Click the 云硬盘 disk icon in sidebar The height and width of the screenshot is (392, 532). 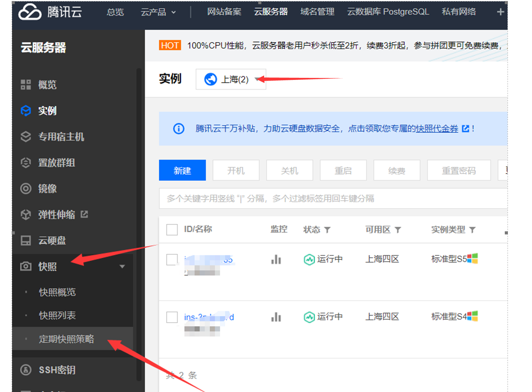point(26,240)
